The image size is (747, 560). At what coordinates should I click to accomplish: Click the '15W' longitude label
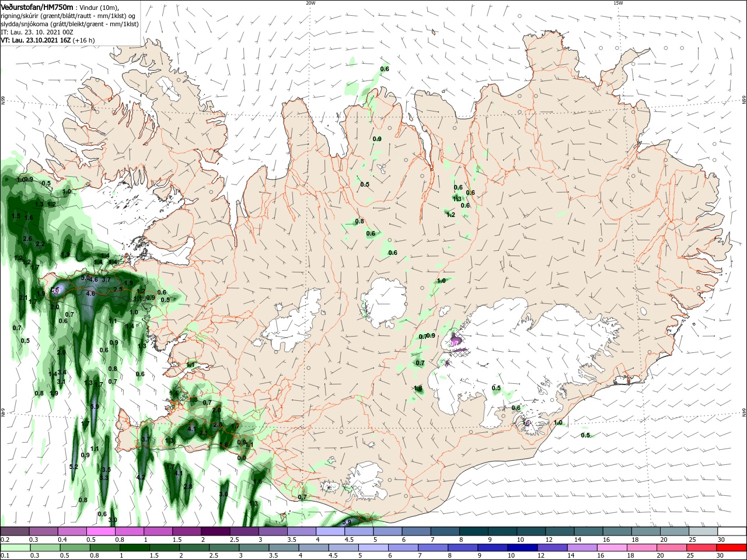(618, 3)
